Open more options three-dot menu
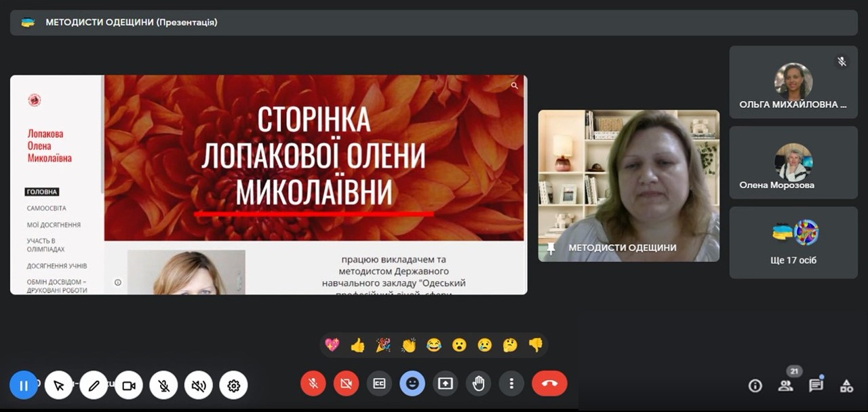Image resolution: width=868 pixels, height=412 pixels. point(511,383)
